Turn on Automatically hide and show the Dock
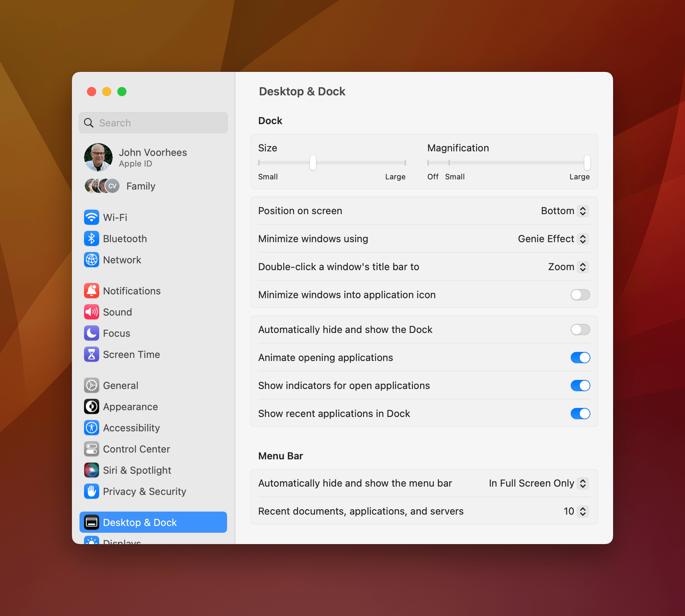 (580, 330)
